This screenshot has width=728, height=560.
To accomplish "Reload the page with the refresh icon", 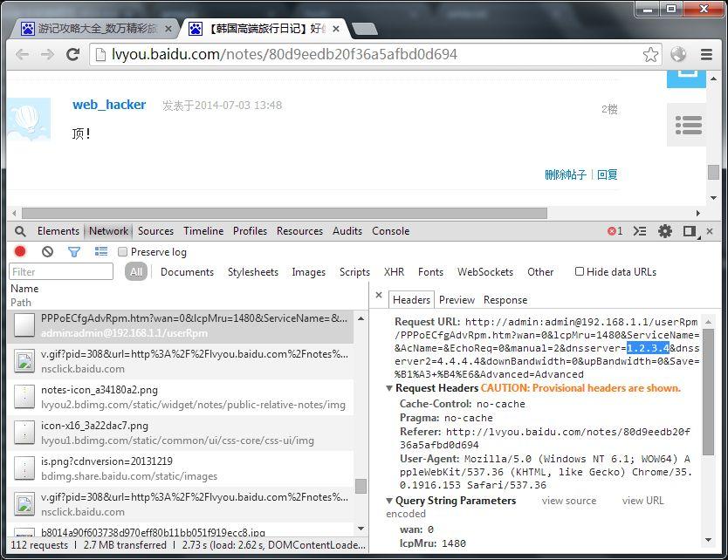I will [x=73, y=55].
